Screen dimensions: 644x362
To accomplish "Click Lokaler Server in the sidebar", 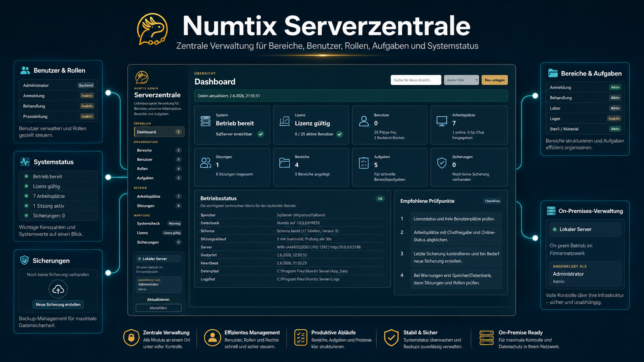I will [x=159, y=259].
